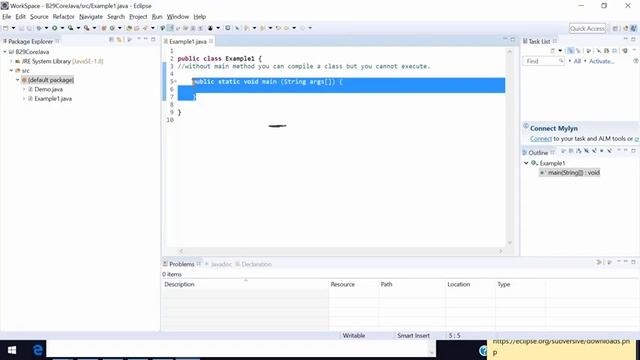
Task: Click the Search flashlight toolbar icon
Action: [145, 28]
